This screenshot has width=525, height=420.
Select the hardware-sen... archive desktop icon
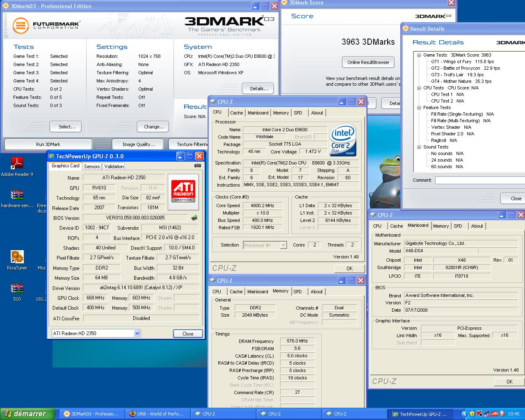click(x=17, y=198)
